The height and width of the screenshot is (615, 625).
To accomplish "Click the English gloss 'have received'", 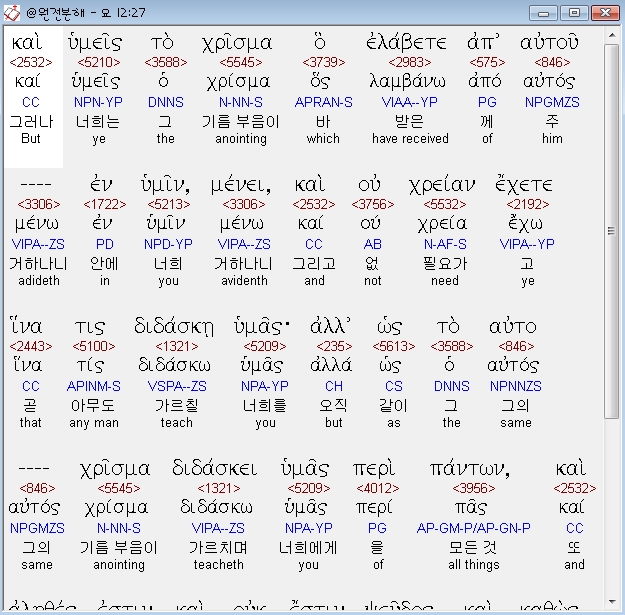I will click(x=410, y=139).
